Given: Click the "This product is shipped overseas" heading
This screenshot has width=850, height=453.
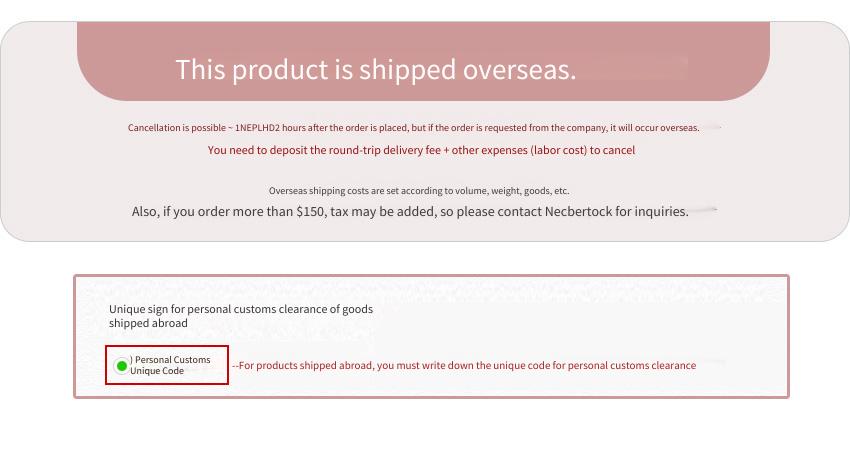Looking at the screenshot, I should point(376,70).
